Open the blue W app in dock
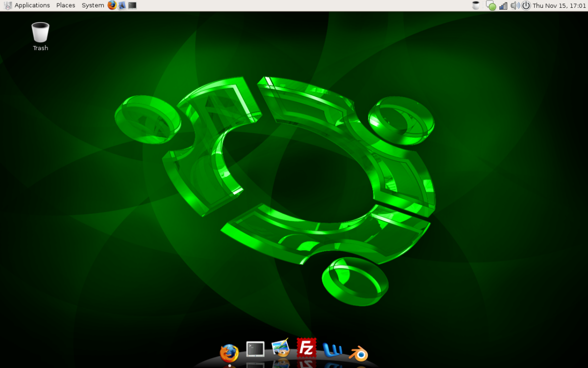 point(333,350)
